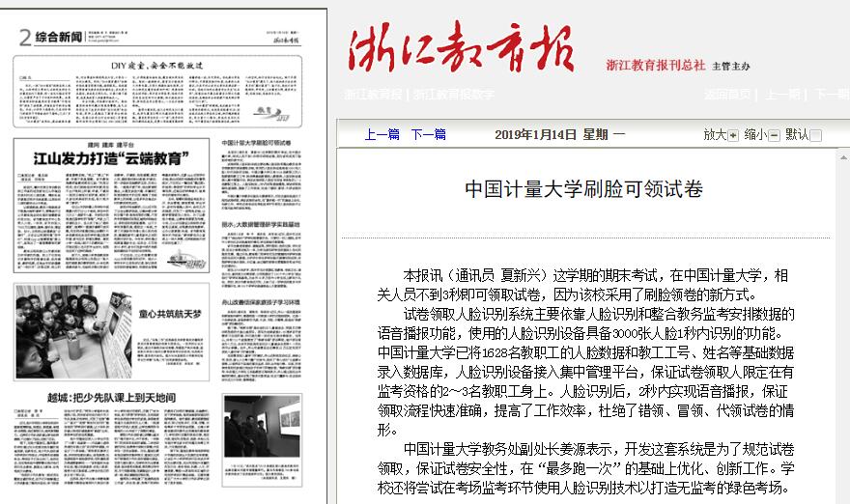The width and height of the screenshot is (850, 504).
Task: Open next article with 下一篇
Action: click(428, 135)
